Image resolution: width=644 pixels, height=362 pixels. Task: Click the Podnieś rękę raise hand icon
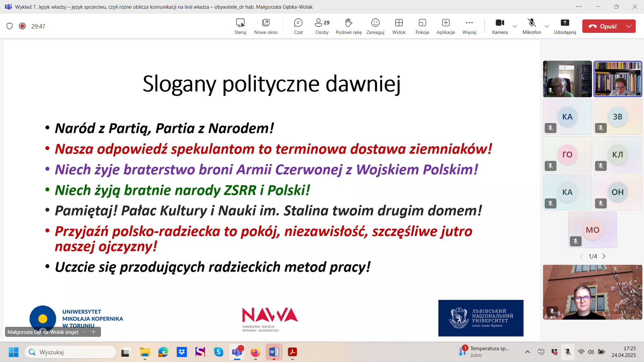tap(348, 26)
